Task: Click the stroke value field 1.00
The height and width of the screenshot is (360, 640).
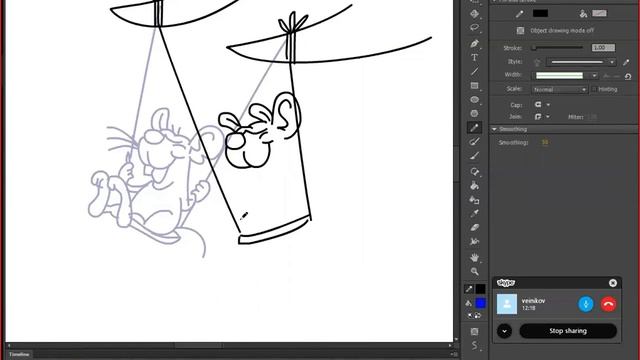Action: click(x=603, y=48)
